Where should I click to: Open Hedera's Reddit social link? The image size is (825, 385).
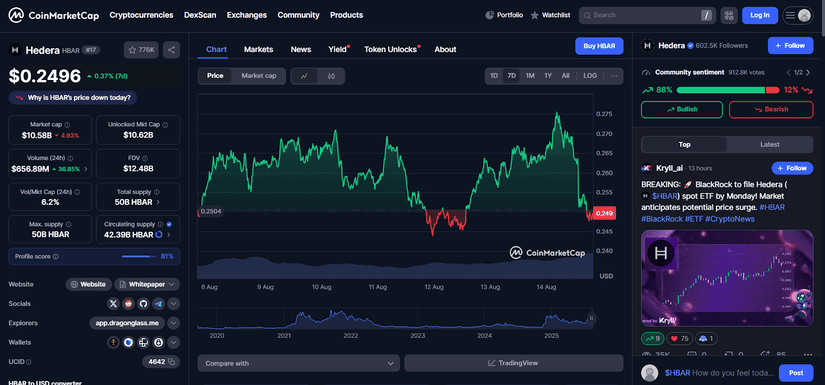pos(128,303)
